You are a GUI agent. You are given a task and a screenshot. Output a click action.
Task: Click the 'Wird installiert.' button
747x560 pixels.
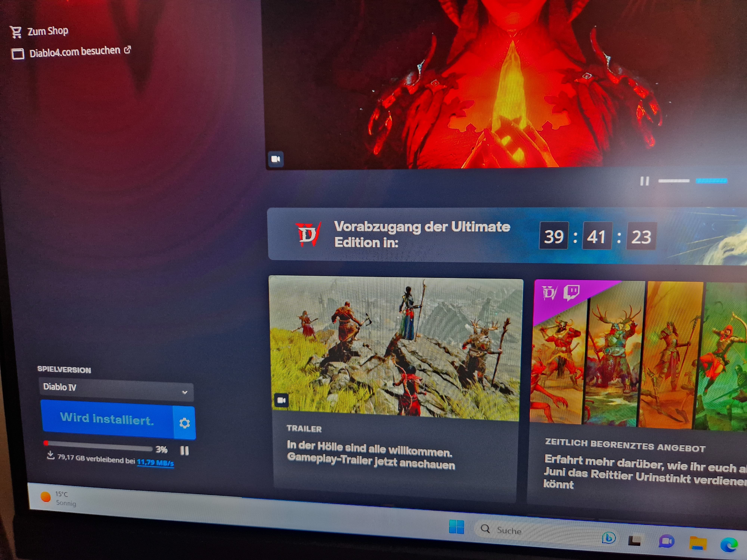(107, 419)
